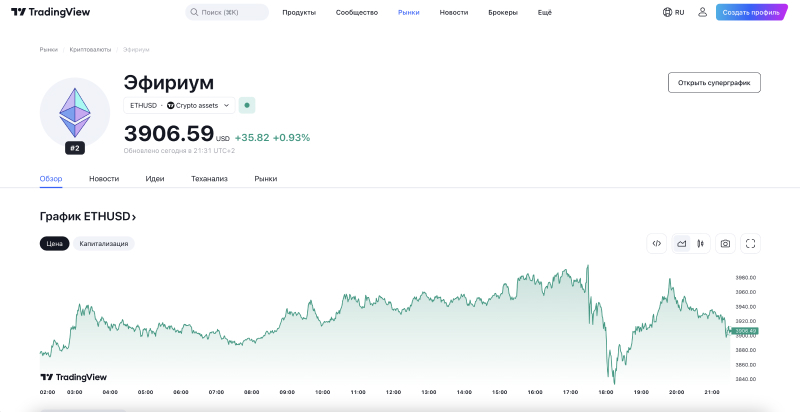Screen dimensions: 800x412
Task: Take a chart snapshot with camera icon
Action: [x=725, y=244]
